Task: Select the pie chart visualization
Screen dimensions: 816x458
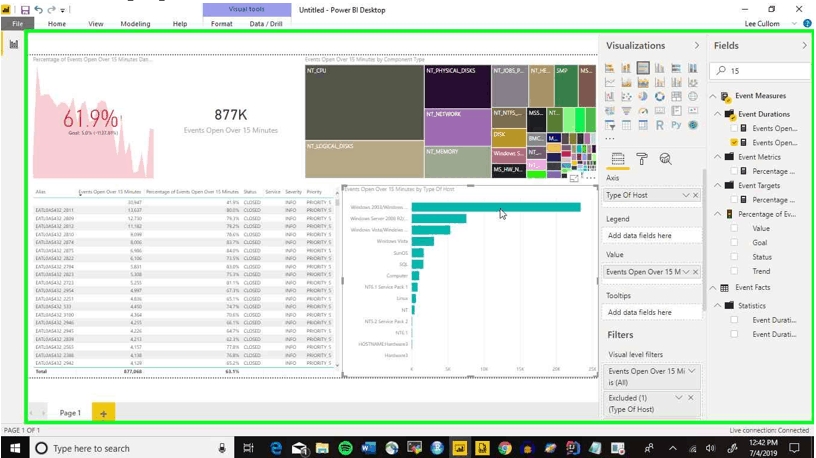Action: pos(643,96)
